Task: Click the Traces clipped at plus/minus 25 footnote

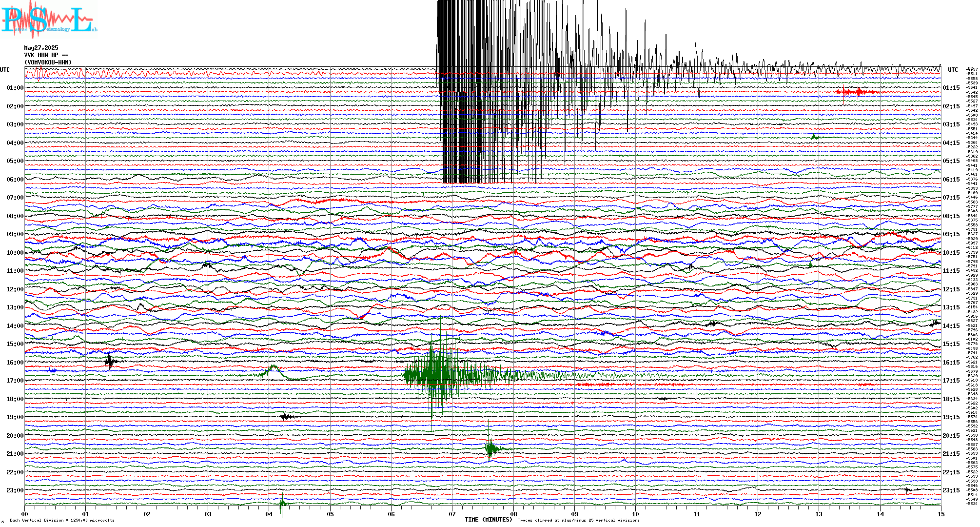Action: [x=578, y=520]
